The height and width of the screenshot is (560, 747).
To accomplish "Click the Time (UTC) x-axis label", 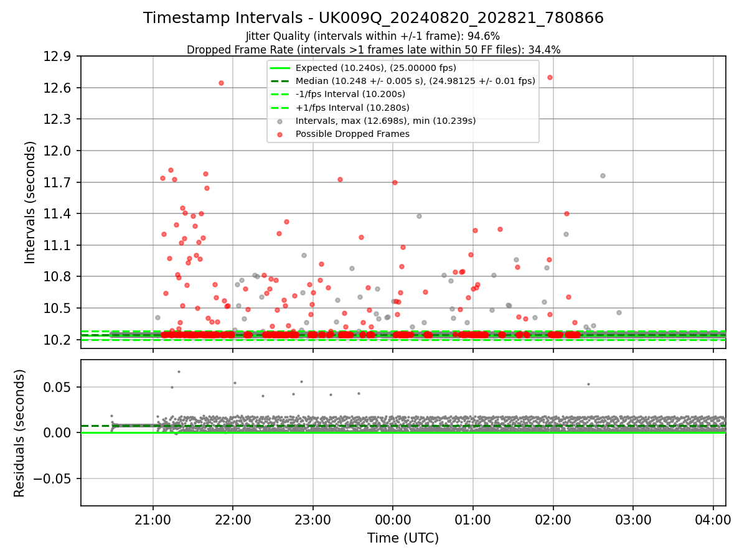I will coord(403,538).
